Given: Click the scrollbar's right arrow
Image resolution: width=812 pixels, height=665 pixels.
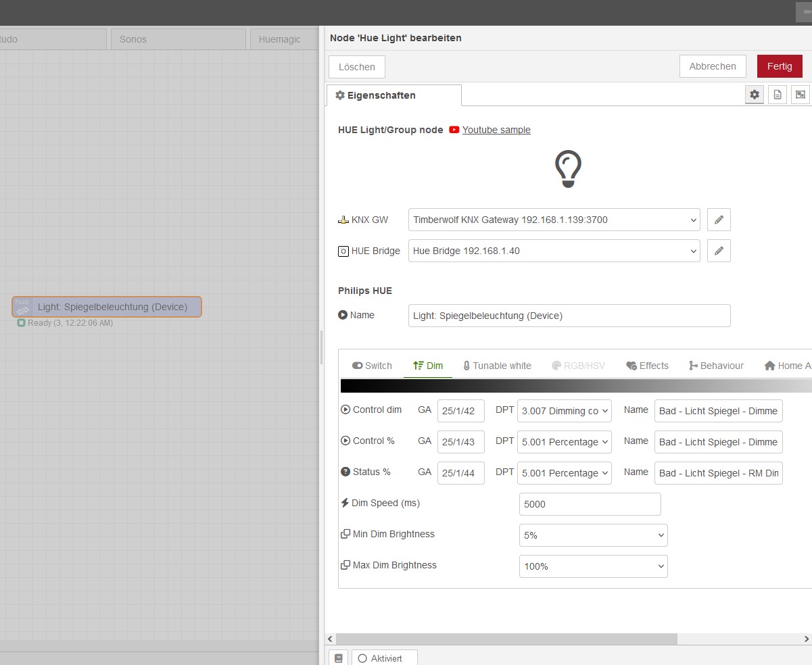Looking at the screenshot, I should tap(807, 639).
